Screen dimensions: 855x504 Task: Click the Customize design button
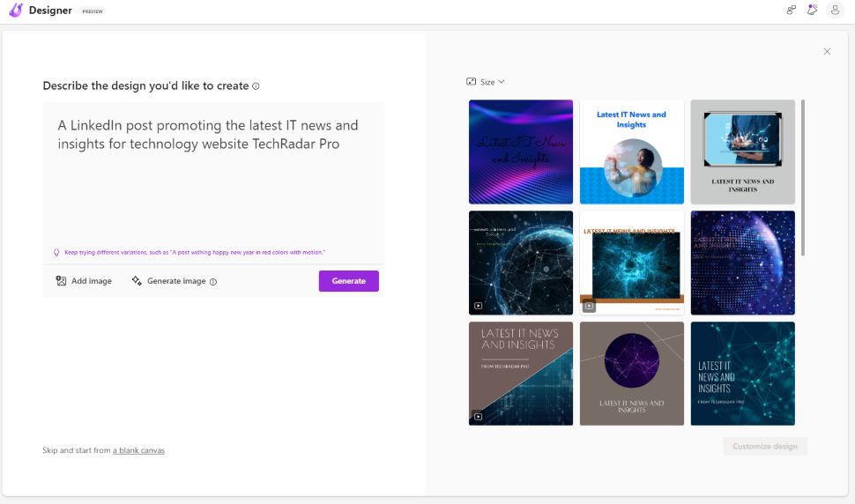pos(764,447)
